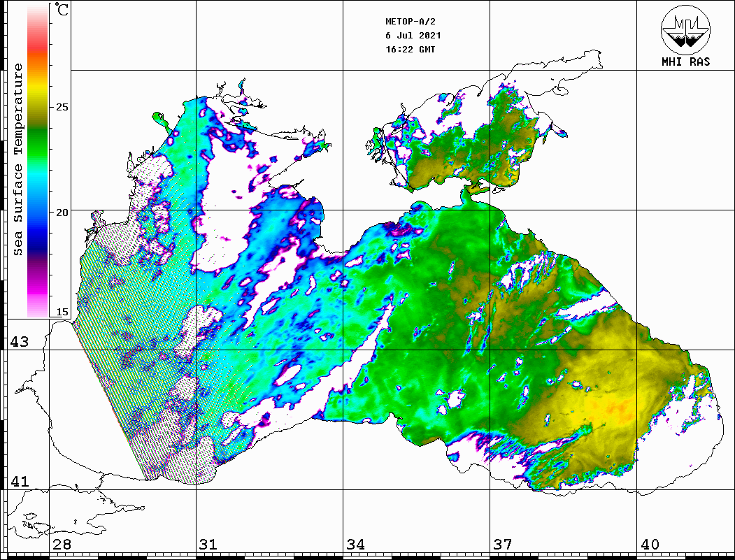Click longitude label 37
This screenshot has height=560, width=735.
[503, 545]
